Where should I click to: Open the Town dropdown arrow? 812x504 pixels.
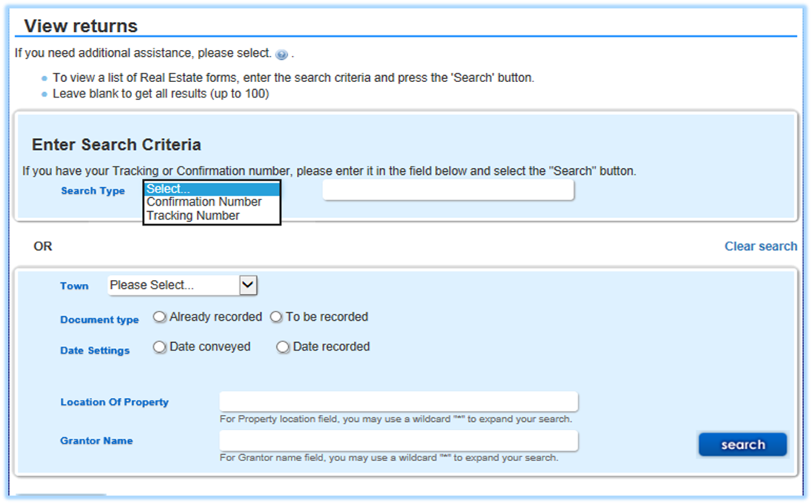(x=247, y=285)
